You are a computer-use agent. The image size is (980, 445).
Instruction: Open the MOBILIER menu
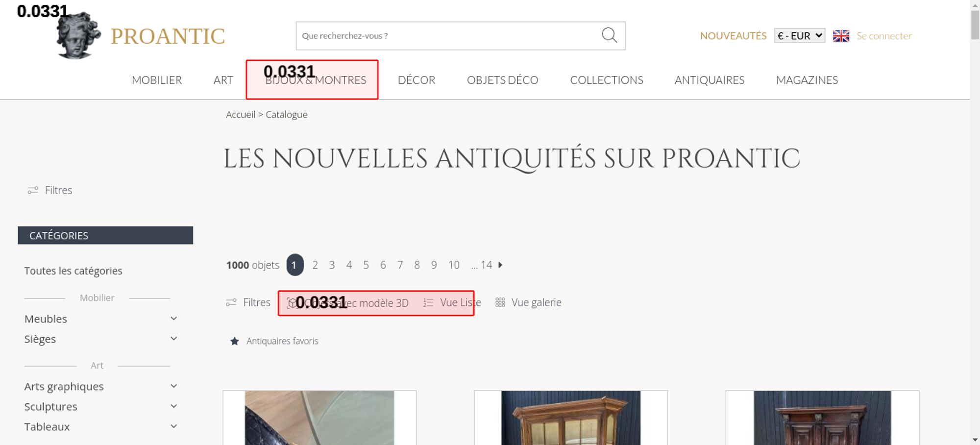(x=157, y=80)
